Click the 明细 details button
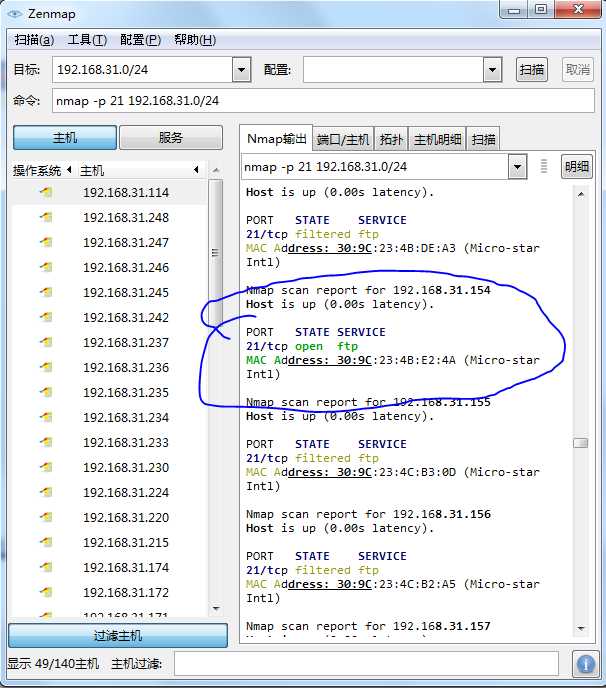 [577, 166]
